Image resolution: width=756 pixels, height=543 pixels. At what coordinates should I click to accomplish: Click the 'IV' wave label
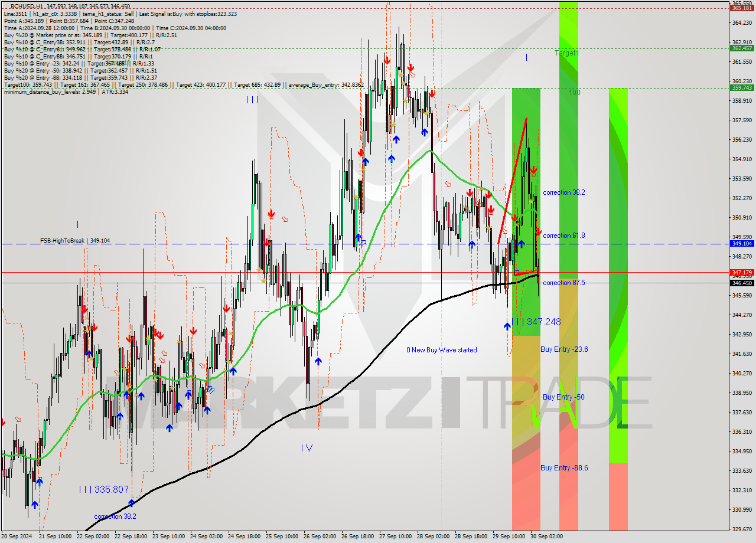(x=307, y=448)
